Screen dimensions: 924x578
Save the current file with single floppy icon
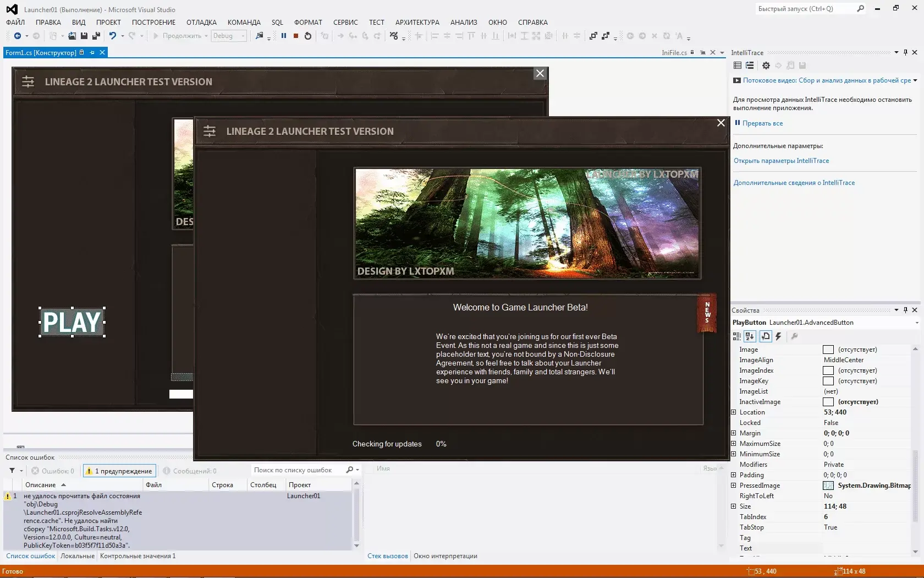[x=84, y=36]
